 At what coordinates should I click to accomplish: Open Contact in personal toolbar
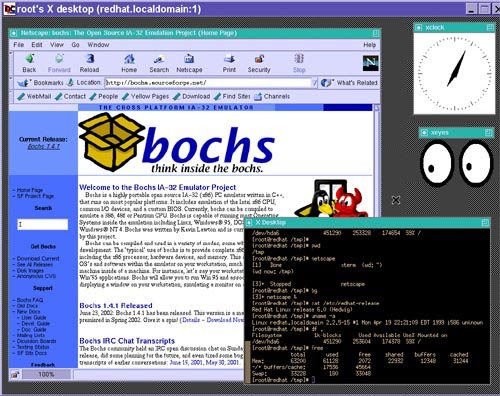70,96
